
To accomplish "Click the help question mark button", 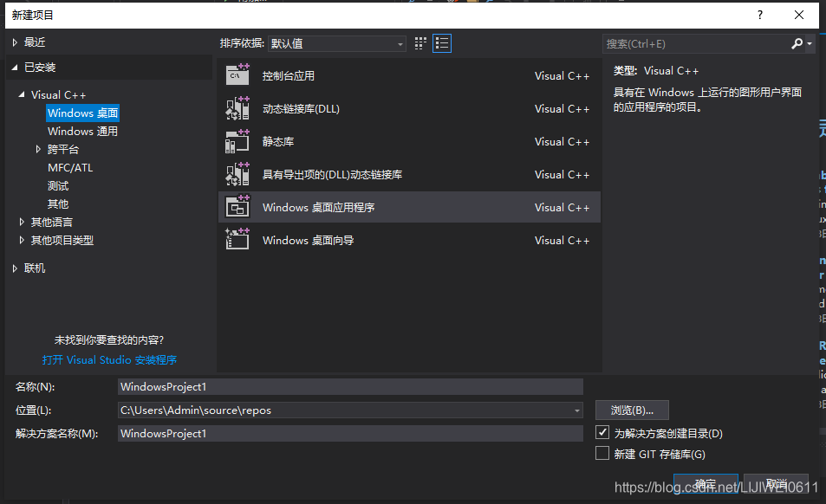I will coord(759,15).
